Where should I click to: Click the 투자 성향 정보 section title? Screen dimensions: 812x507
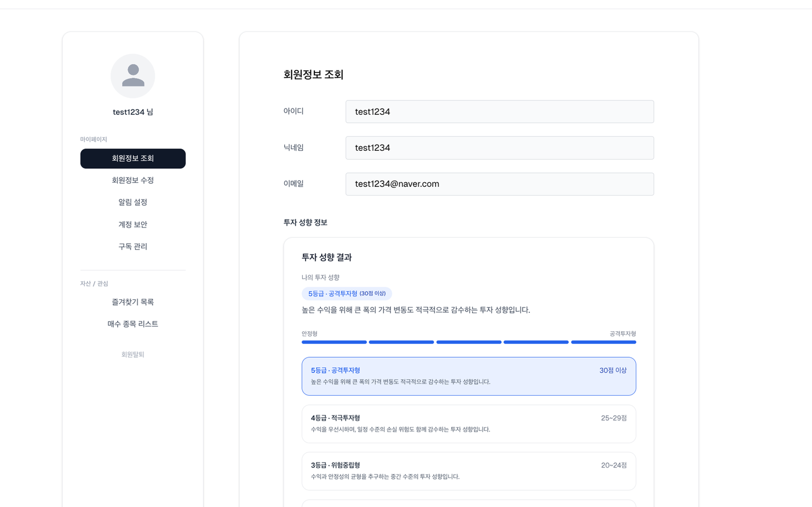pyautogui.click(x=305, y=223)
